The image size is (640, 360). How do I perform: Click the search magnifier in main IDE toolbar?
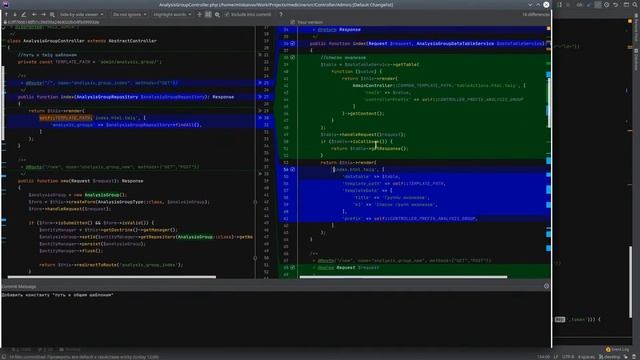click(x=635, y=4)
